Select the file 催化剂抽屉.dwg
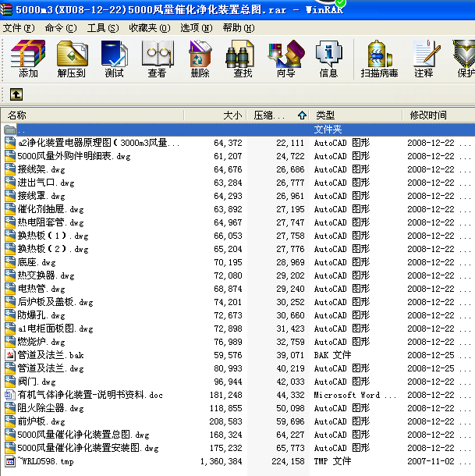Image resolution: width=475 pixels, height=476 pixels. click(x=51, y=209)
